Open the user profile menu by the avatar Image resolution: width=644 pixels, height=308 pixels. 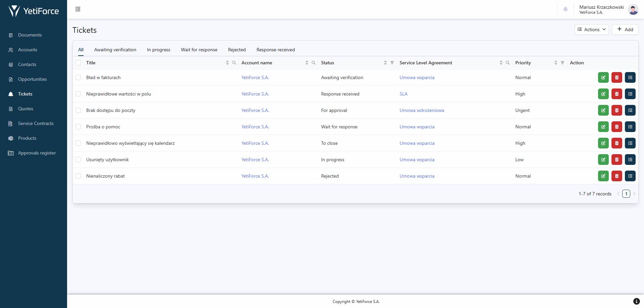tap(633, 9)
